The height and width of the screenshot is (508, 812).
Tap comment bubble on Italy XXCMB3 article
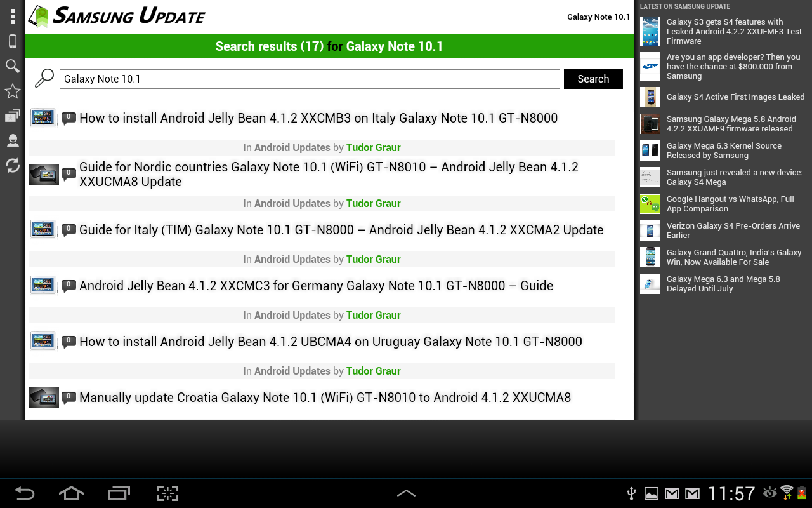[x=69, y=118]
